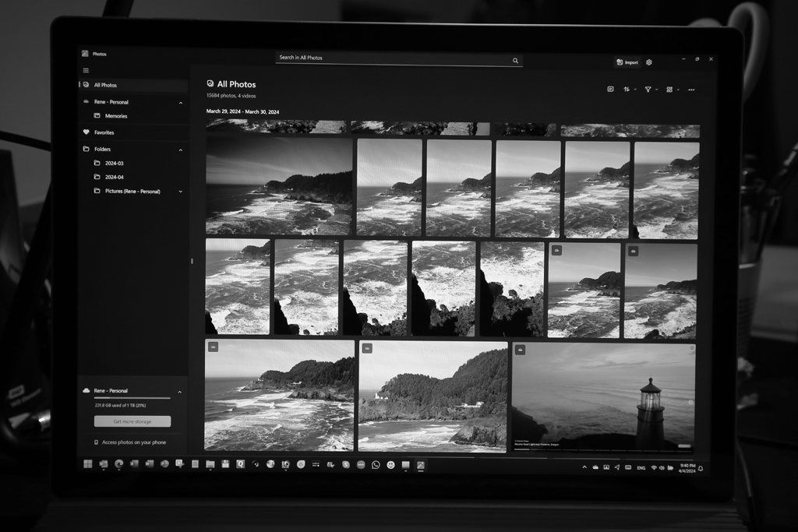This screenshot has height=532, width=798.
Task: Click the 'March 29, 2024 - March 30, 2024' date heading
Action: [x=243, y=111]
